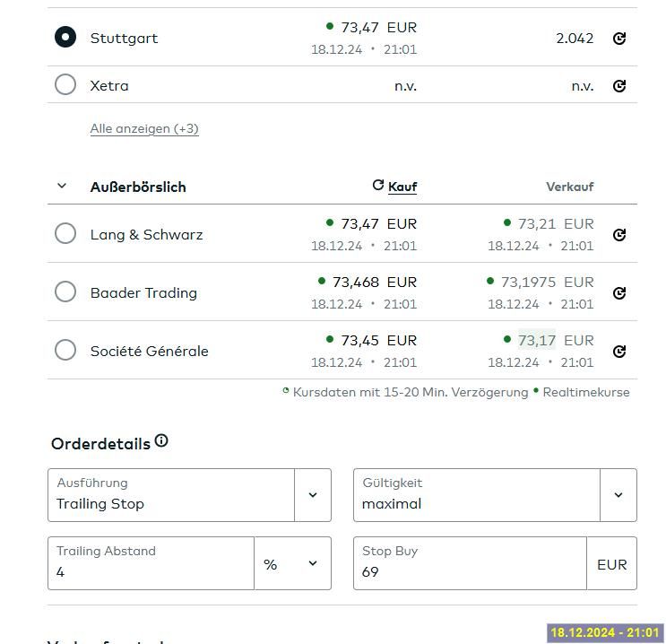Click the Trailing Abstand input field

(151, 571)
